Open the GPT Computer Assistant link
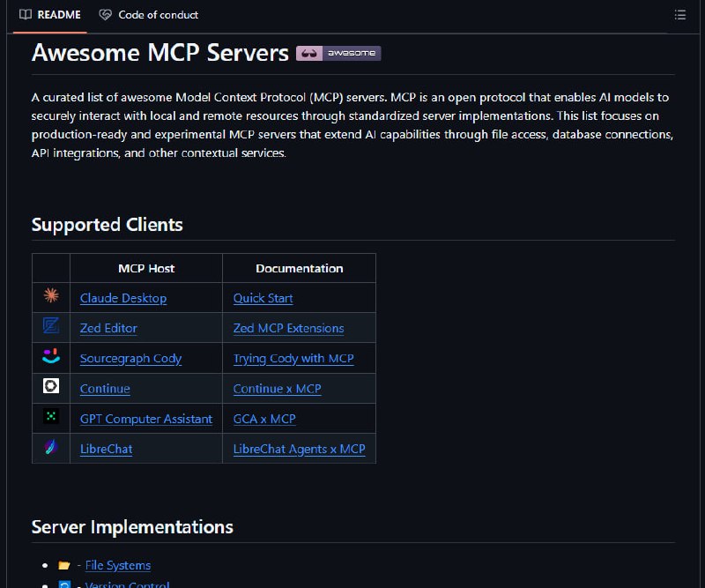 [x=146, y=419]
